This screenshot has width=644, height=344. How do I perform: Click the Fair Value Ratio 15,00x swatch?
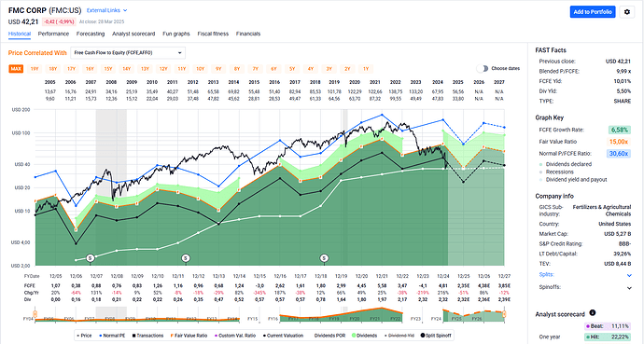tap(619, 142)
